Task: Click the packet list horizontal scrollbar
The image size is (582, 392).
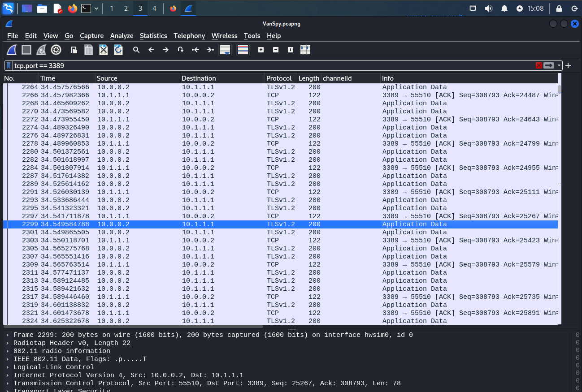Action: pos(133,327)
